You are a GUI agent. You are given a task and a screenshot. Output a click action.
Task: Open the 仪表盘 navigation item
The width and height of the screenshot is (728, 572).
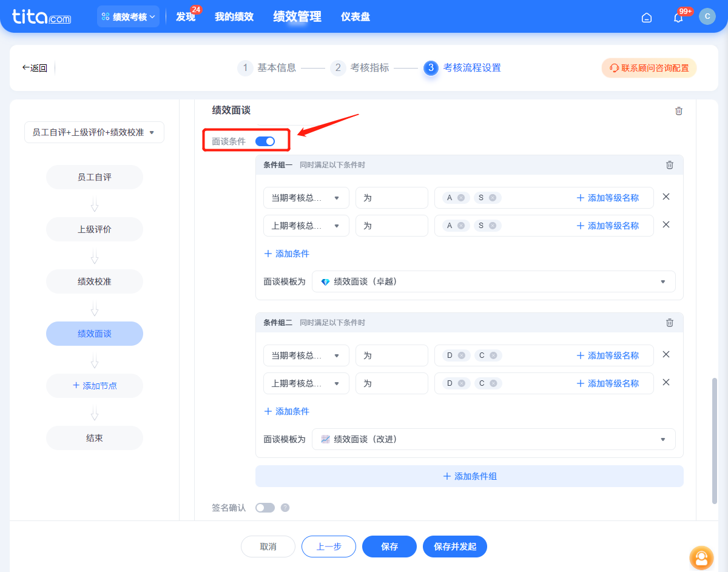click(x=355, y=16)
